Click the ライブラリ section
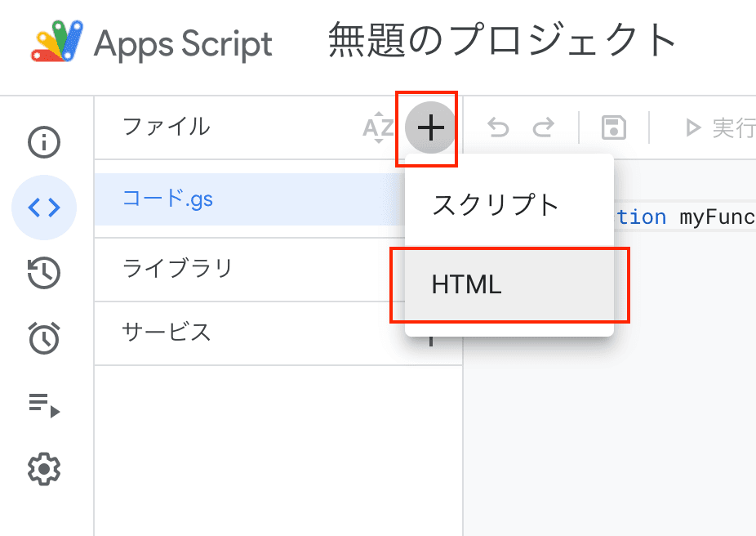This screenshot has width=756, height=536. click(x=178, y=268)
